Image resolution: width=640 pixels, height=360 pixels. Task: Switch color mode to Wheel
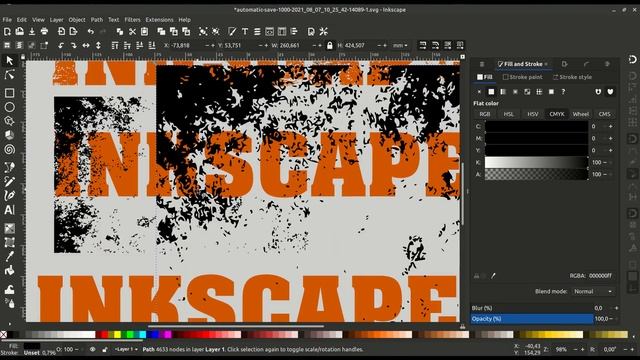point(580,114)
